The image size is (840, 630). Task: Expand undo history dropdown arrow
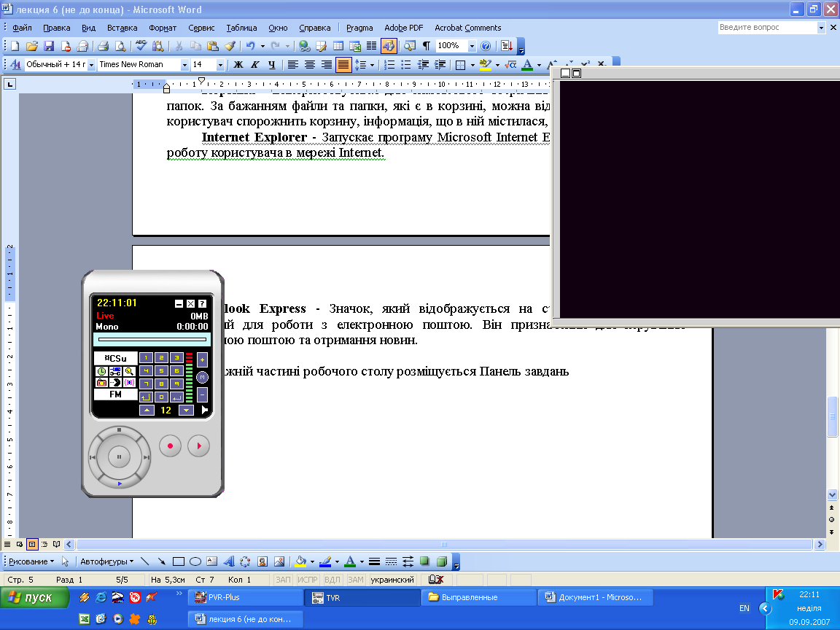262,46
